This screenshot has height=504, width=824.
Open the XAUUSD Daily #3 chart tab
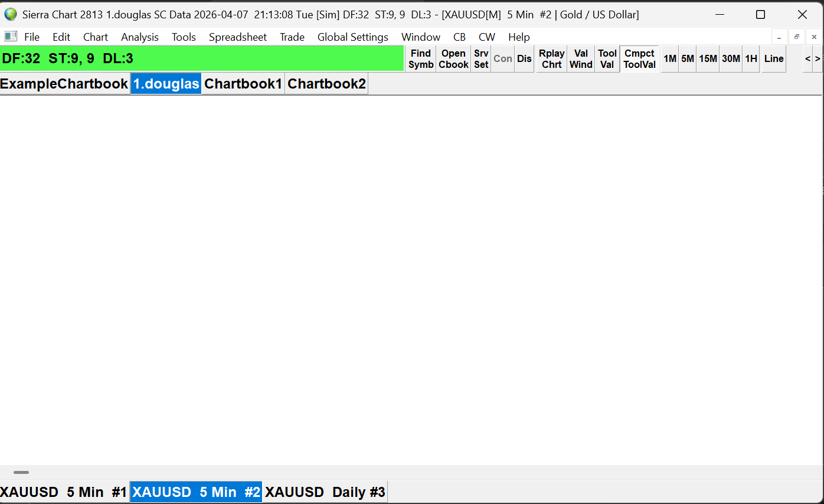[325, 492]
